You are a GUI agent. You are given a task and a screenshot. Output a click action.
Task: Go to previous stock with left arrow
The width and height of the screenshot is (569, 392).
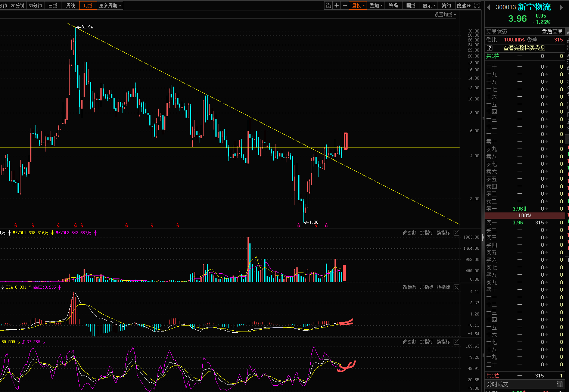pos(488,7)
